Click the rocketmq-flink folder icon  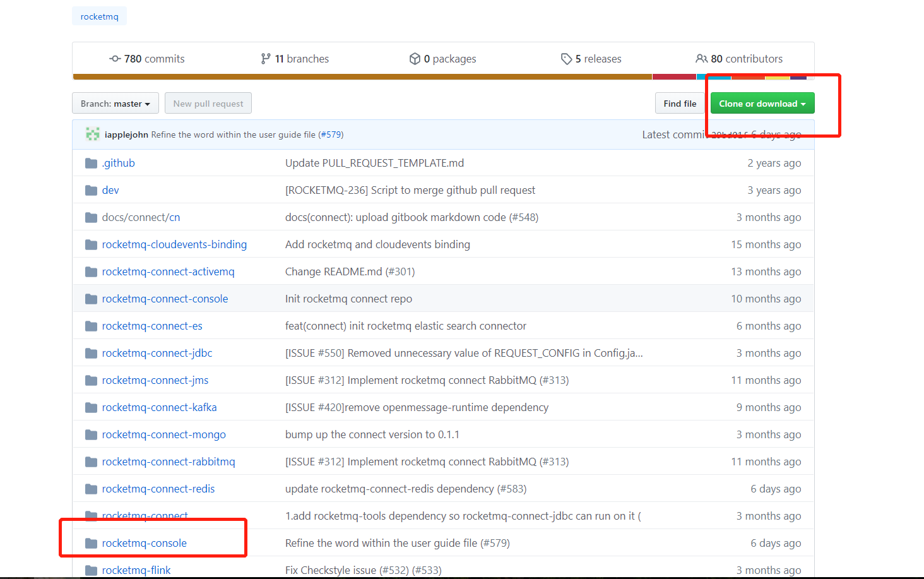92,571
